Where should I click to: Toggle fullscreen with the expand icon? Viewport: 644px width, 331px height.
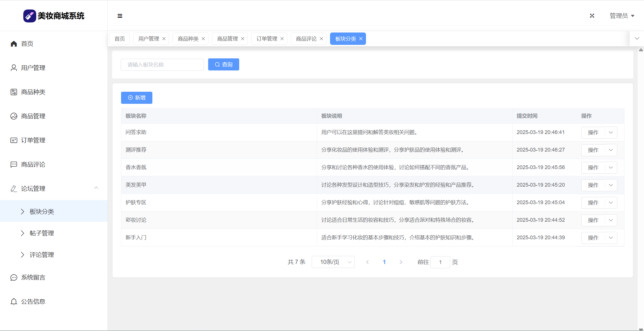[x=592, y=16]
